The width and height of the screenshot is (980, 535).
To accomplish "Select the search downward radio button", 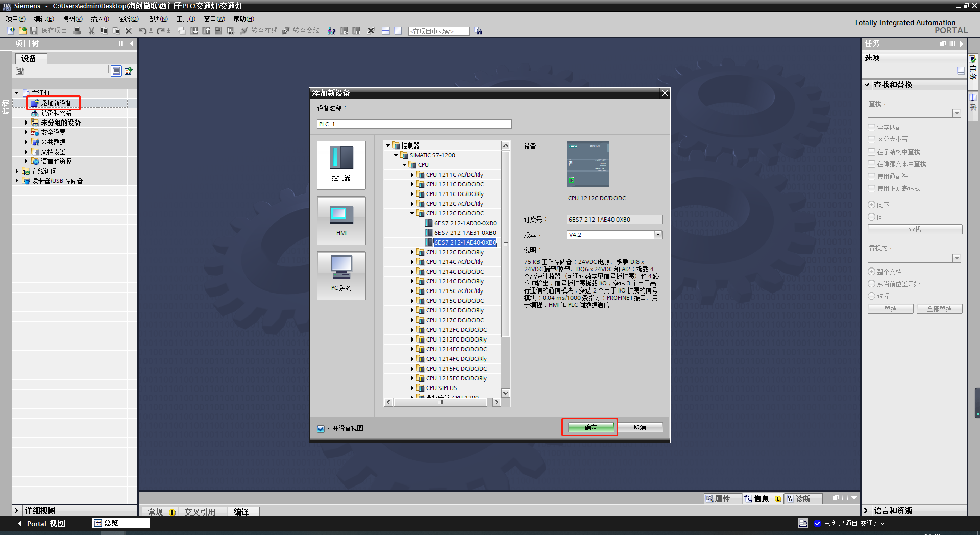I will point(872,205).
